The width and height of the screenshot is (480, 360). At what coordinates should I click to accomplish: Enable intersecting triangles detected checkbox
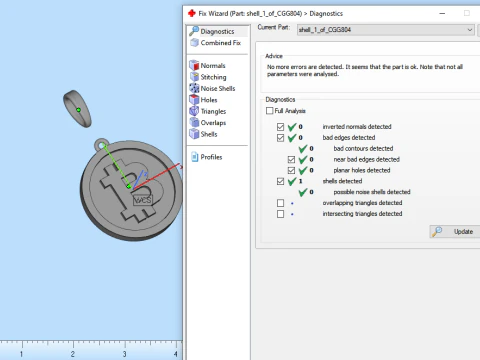(x=280, y=214)
